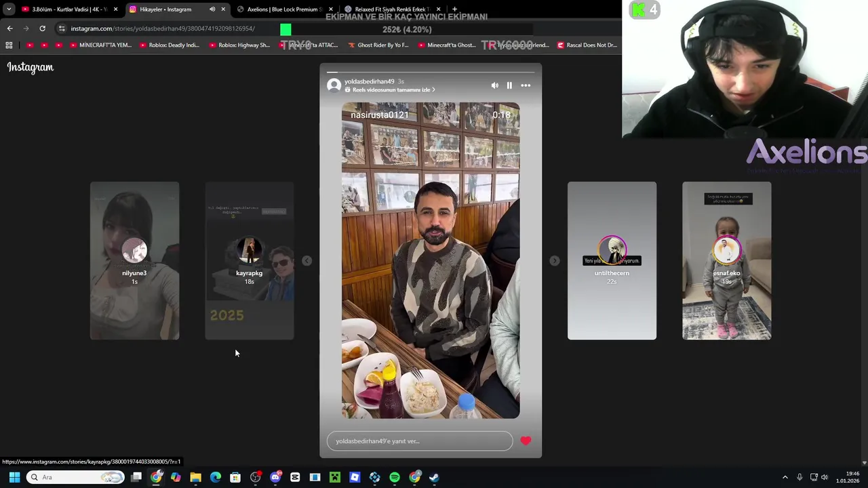The height and width of the screenshot is (488, 868).
Task: Open untilthecern story preview
Action: (x=612, y=260)
